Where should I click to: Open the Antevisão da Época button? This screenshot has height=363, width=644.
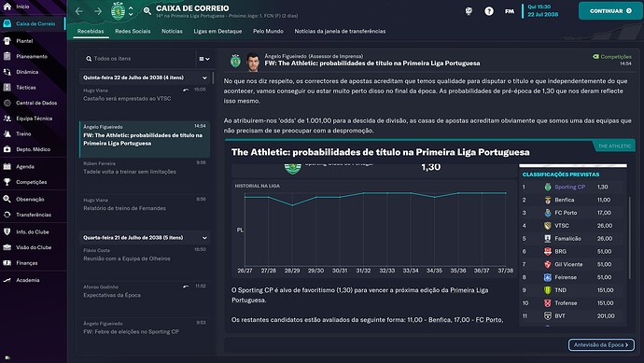601,345
